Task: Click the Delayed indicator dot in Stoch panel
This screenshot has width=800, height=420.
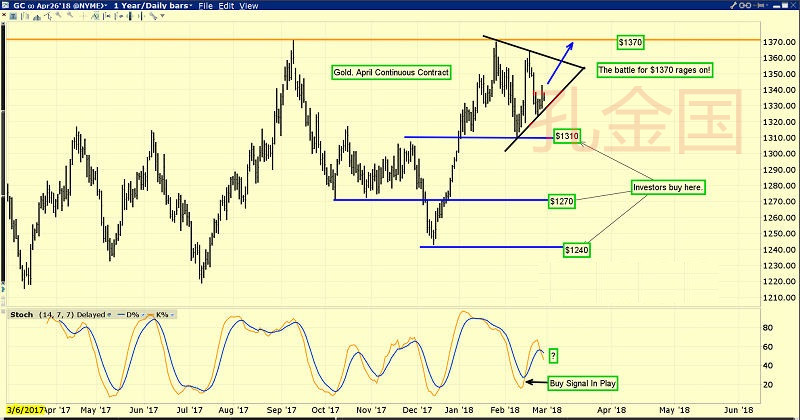Action: [109, 315]
